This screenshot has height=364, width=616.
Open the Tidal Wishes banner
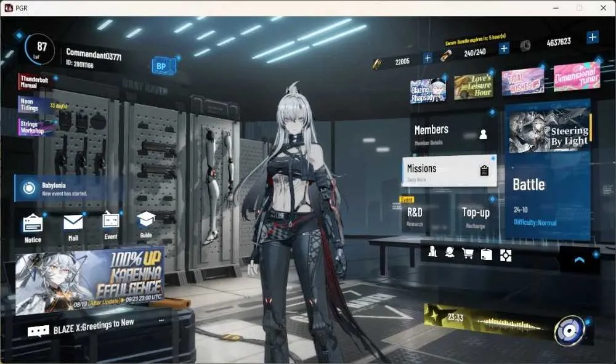(x=523, y=81)
